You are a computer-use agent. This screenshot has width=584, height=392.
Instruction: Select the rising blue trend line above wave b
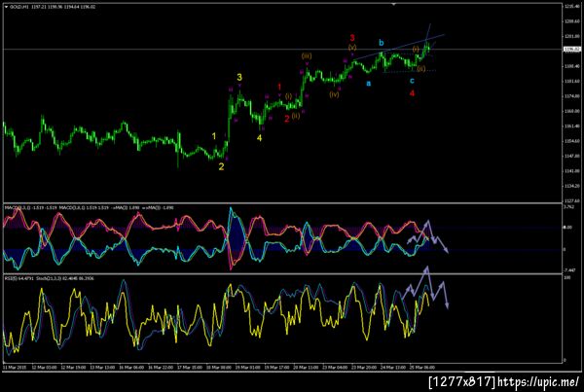pos(399,47)
